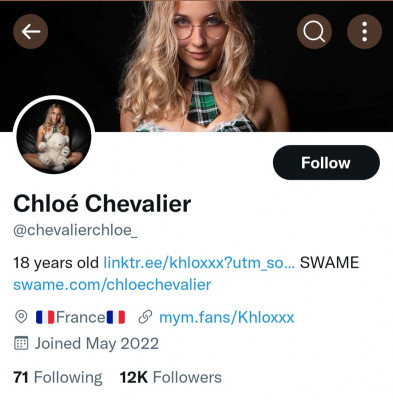
Task: Tap the 18 years old bio text
Action: pyautogui.click(x=56, y=263)
